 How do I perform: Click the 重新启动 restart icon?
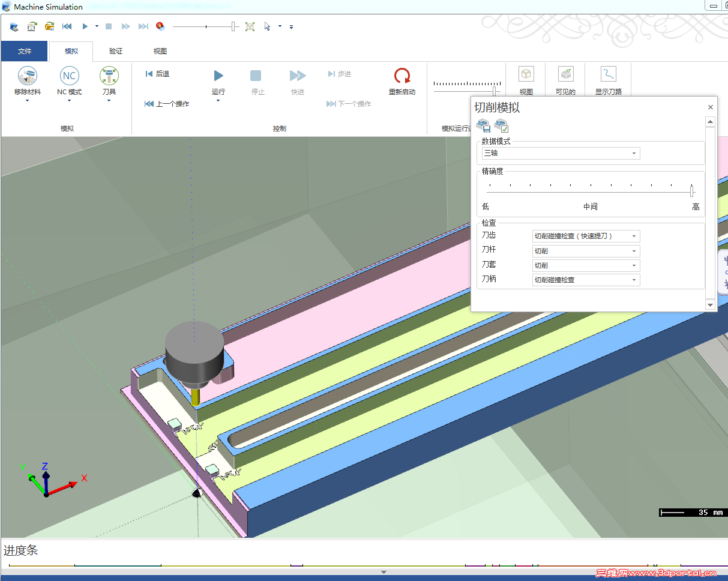click(402, 76)
